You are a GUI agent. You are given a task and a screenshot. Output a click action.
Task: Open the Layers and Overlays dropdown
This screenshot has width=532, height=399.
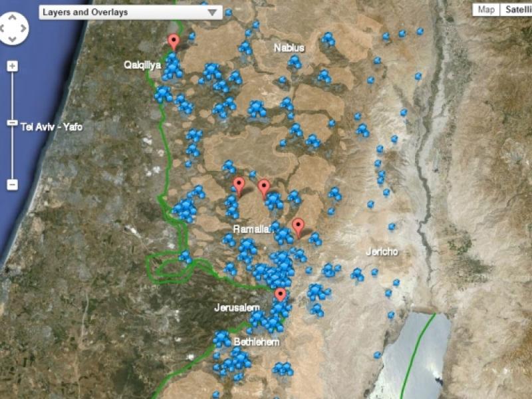tap(130, 12)
